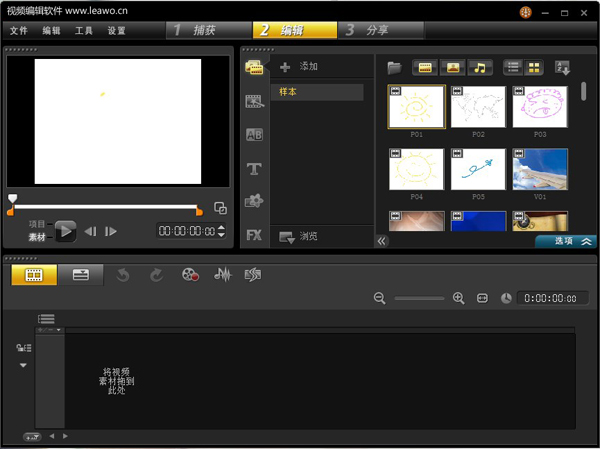The width and height of the screenshot is (600, 449).
Task: Click the undo arrow
Action: [123, 275]
